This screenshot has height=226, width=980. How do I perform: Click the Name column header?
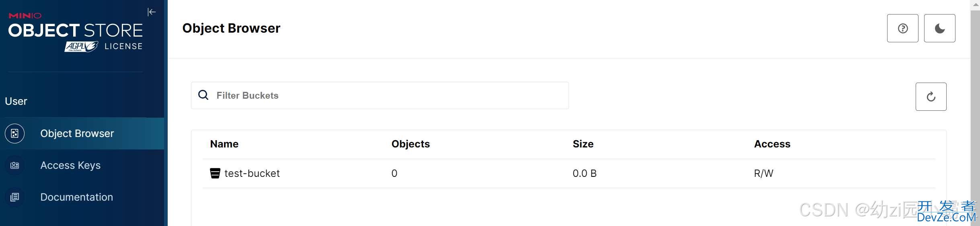pyautogui.click(x=224, y=144)
